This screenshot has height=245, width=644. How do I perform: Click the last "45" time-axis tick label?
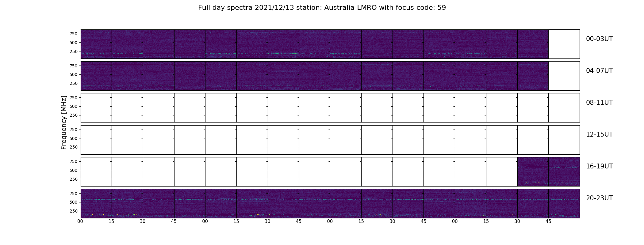[548, 221]
